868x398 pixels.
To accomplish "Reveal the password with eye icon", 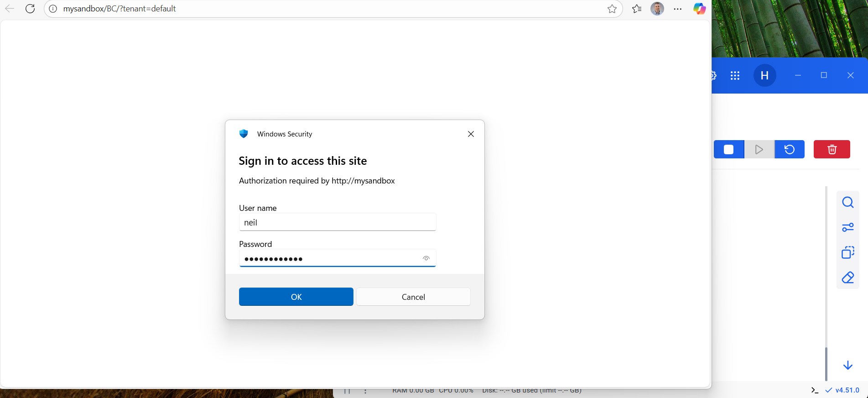I will click(426, 258).
